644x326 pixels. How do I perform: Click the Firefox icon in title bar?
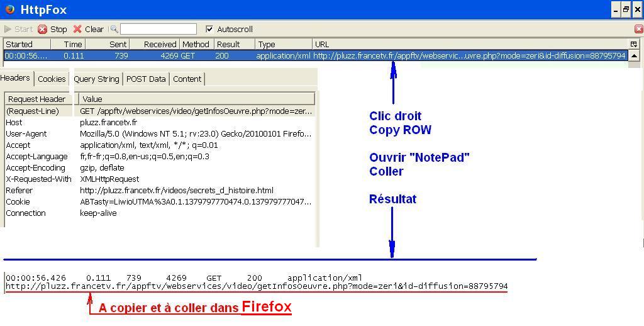(x=9, y=9)
